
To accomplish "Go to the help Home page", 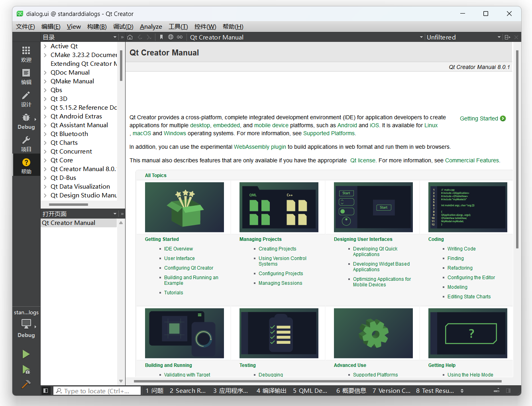I will (x=130, y=37).
